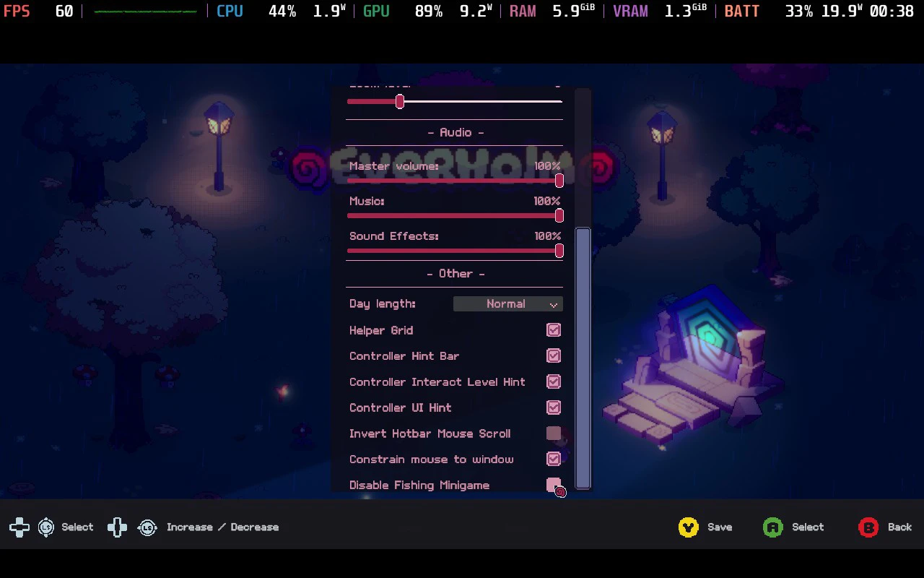
Task: Click the "Controller Interact Level Hint" label
Action: [437, 381]
